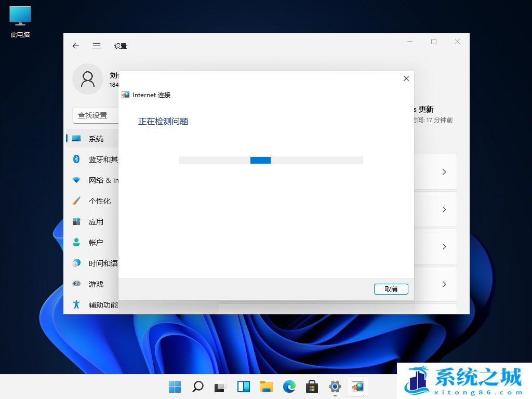Open Microsoft Edge from the taskbar
Viewport: 532px width, 399px height.
(x=289, y=387)
